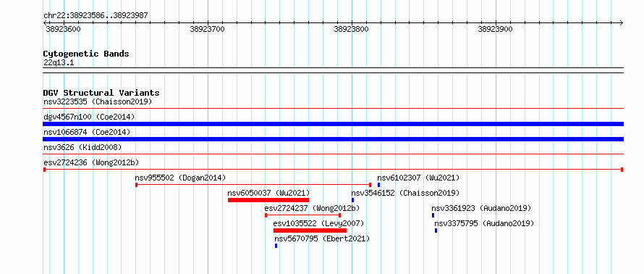Click the nsv6050037 (Wu2021) red bar
The width and height of the screenshot is (644, 274).
[x=268, y=200]
